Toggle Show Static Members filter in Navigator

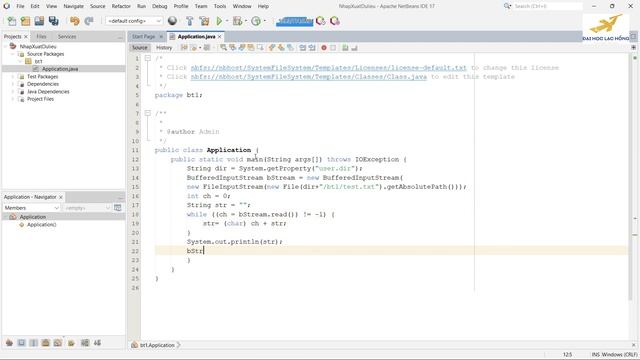tap(33, 343)
